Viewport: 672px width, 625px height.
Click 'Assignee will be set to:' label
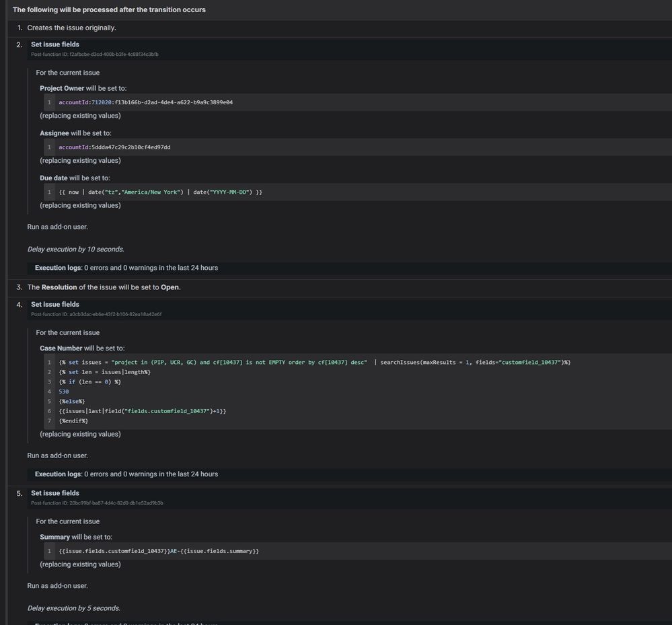coord(75,133)
